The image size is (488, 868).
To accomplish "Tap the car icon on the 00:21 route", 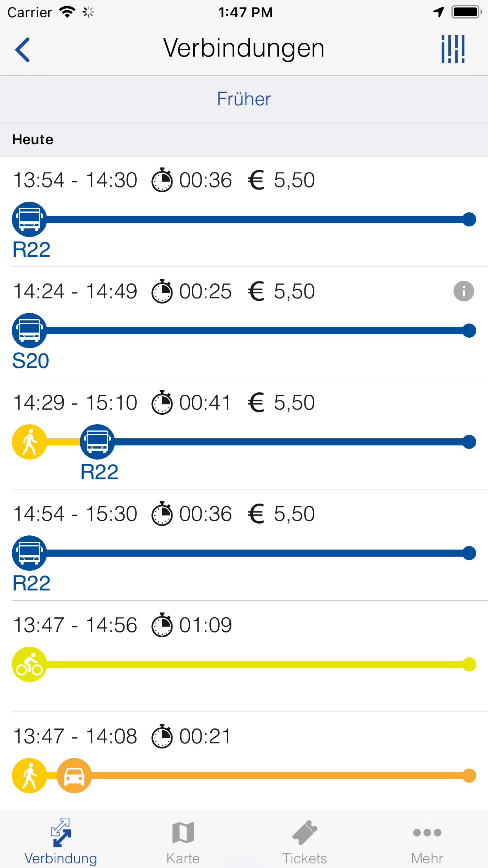I will tap(74, 776).
